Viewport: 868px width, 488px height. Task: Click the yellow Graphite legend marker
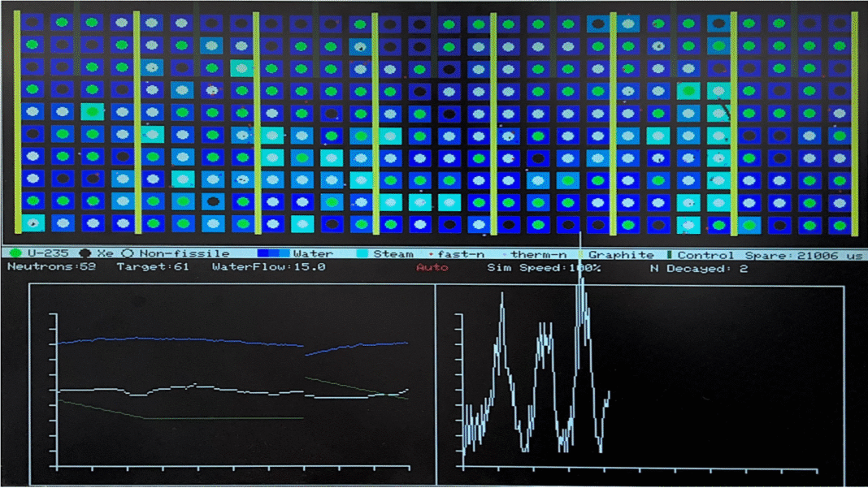(x=581, y=254)
